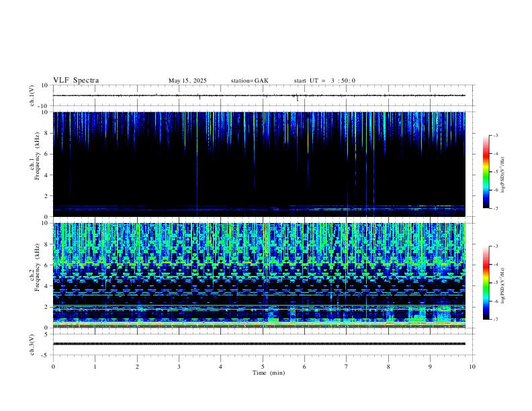The height and width of the screenshot is (411, 532).
Task: Click the ch.1 "Frequency (kHz)" axis label
Action: click(x=37, y=156)
